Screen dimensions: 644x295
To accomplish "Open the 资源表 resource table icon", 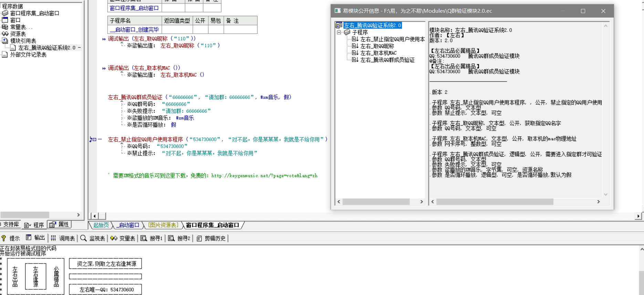I will (x=5, y=34).
